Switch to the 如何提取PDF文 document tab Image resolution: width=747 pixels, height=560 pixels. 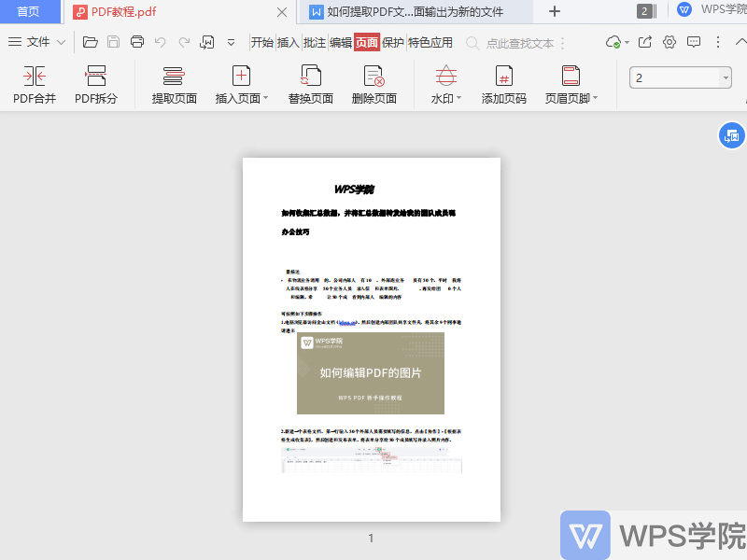(x=415, y=12)
